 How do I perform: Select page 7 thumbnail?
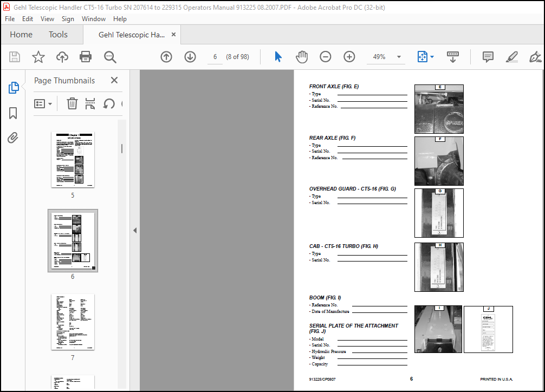click(73, 322)
